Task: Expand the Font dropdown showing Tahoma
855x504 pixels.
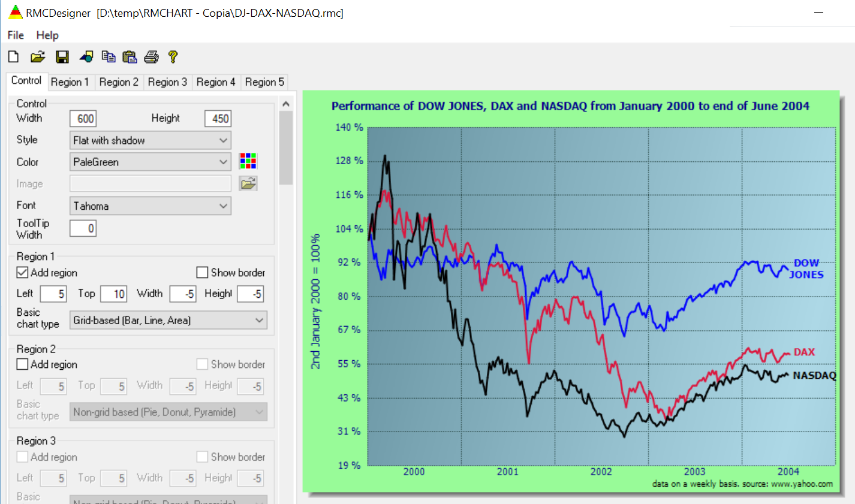Action: pyautogui.click(x=150, y=206)
